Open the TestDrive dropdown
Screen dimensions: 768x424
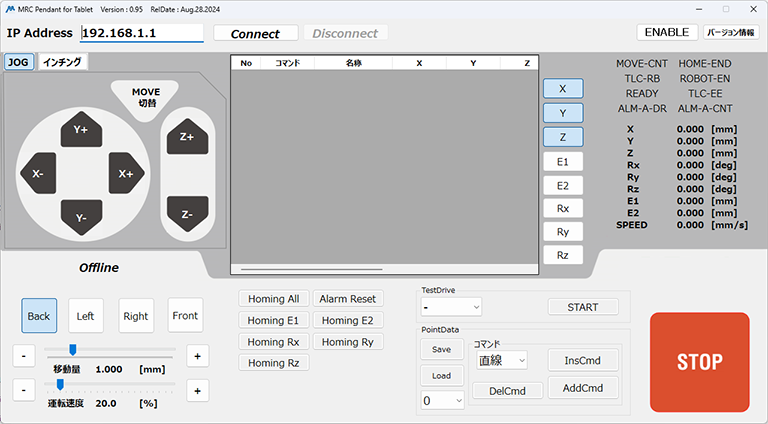[x=451, y=307]
